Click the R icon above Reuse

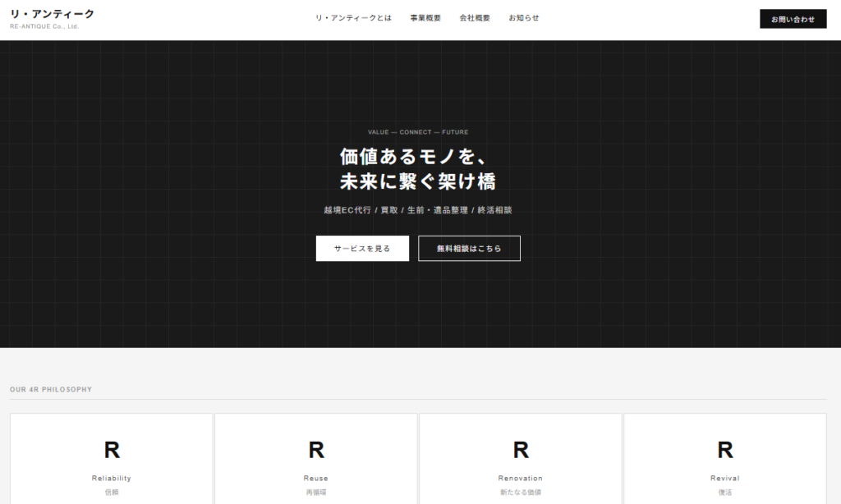(316, 450)
